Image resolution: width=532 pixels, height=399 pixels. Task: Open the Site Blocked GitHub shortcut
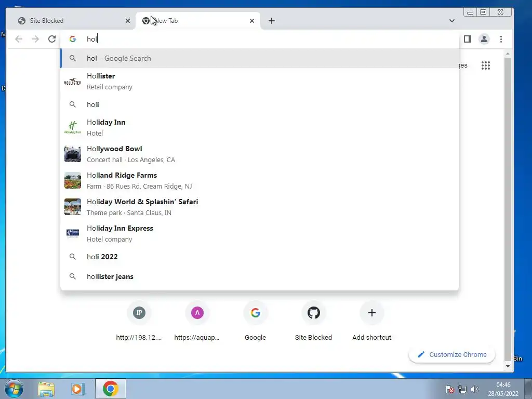(313, 322)
